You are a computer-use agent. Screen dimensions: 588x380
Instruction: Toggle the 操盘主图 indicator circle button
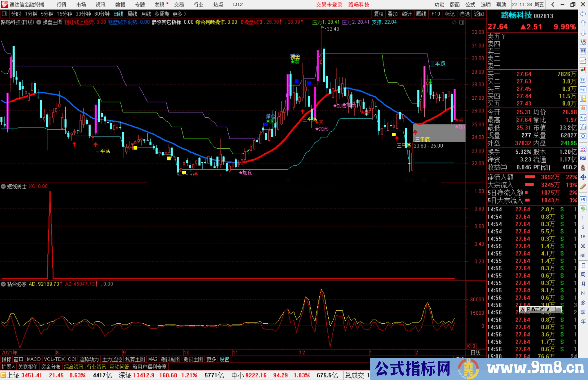[x=39, y=22]
